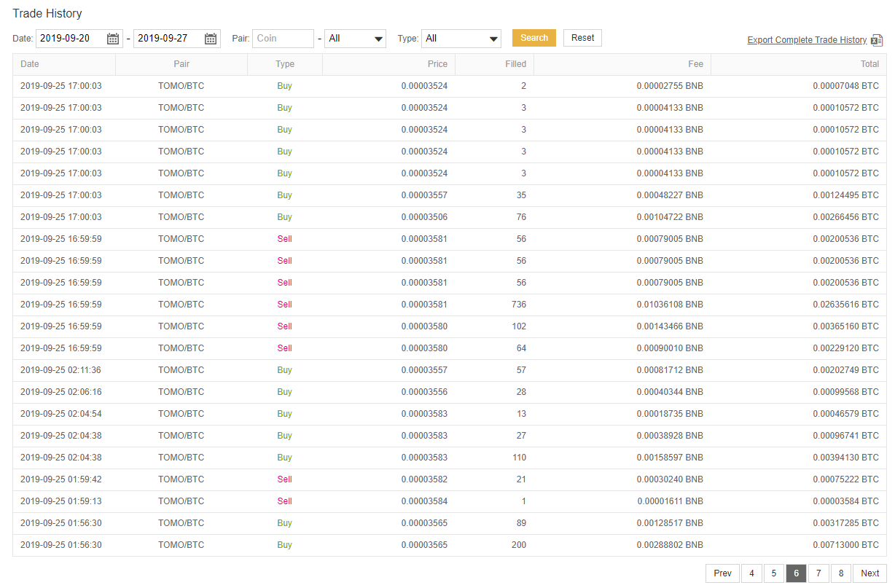The image size is (895, 588).
Task: Select fee 0.00002755 BNB cell
Action: tap(670, 86)
